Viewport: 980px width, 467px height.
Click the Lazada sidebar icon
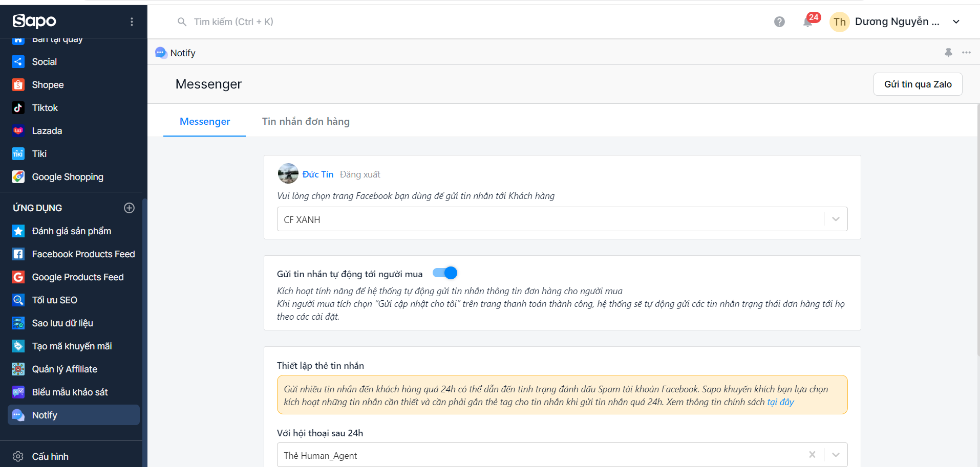coord(18,131)
